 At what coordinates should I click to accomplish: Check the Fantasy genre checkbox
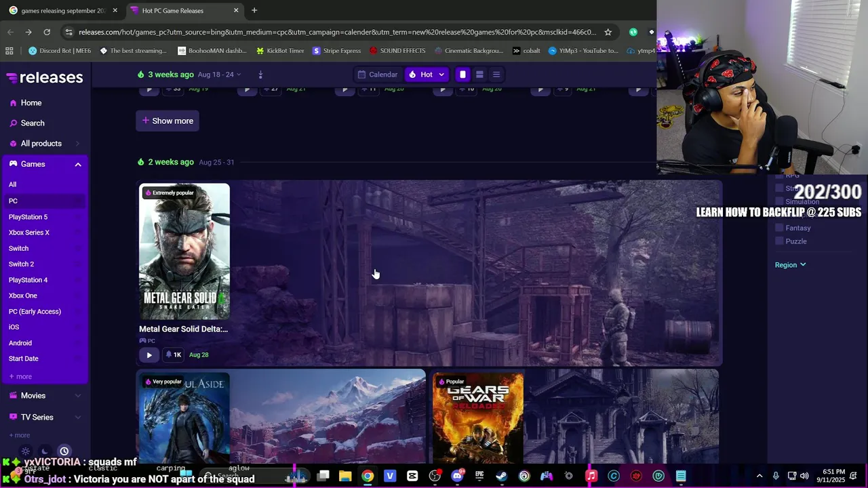pyautogui.click(x=779, y=228)
